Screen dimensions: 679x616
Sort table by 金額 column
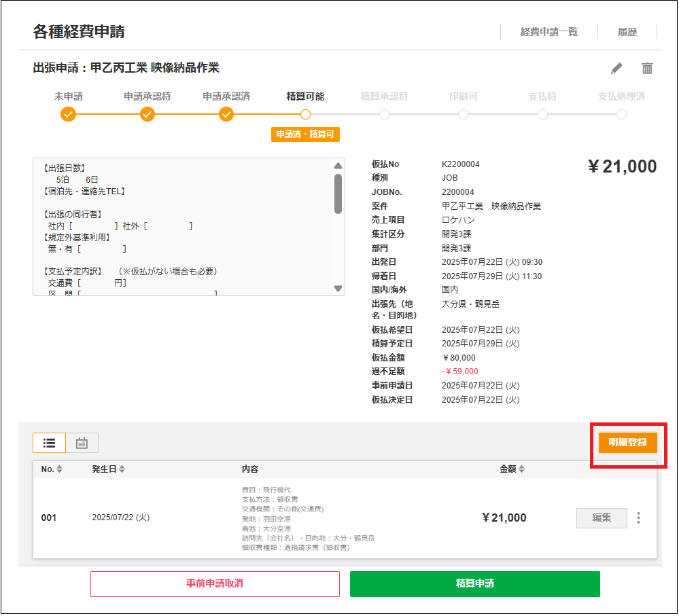coord(521,469)
